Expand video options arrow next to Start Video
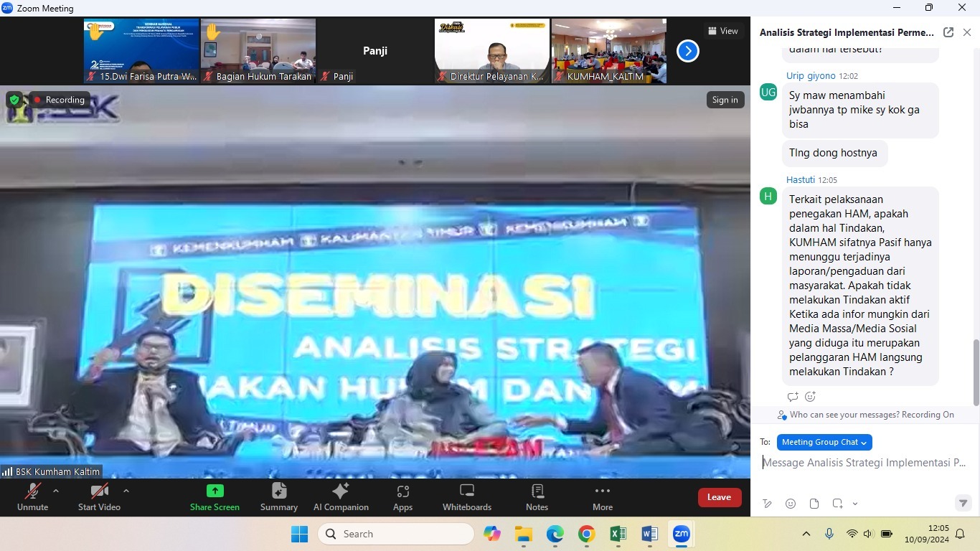This screenshot has height=551, width=980. pos(126,491)
